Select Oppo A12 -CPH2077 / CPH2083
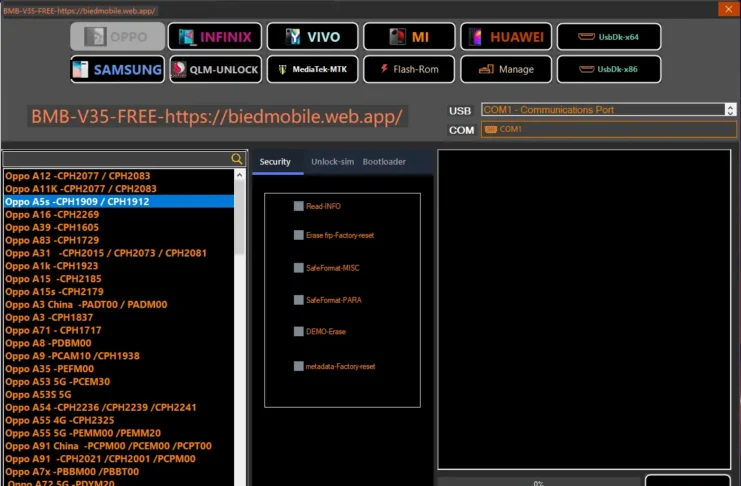741x486 pixels. (x=119, y=176)
